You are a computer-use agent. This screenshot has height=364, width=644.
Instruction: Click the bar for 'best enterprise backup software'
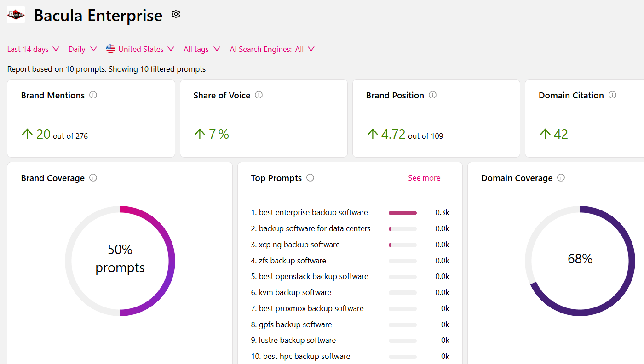[402, 213]
